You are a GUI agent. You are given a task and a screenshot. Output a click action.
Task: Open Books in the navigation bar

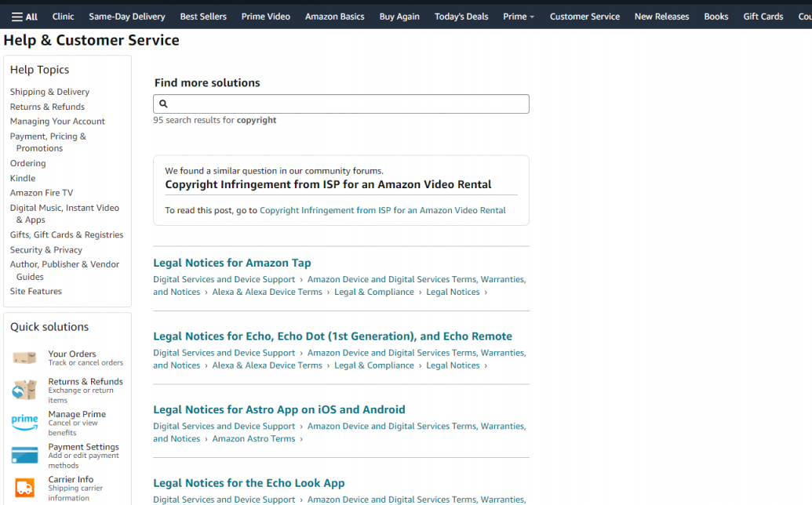(716, 16)
